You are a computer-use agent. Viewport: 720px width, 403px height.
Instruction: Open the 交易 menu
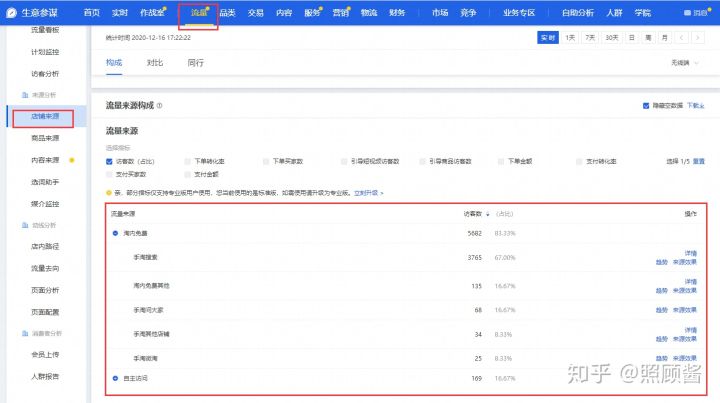[256, 13]
